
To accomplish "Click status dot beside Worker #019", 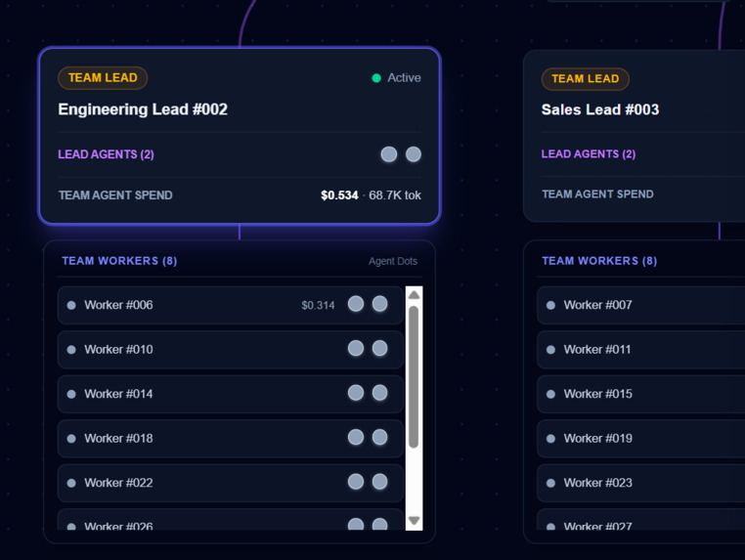I will (550, 439).
